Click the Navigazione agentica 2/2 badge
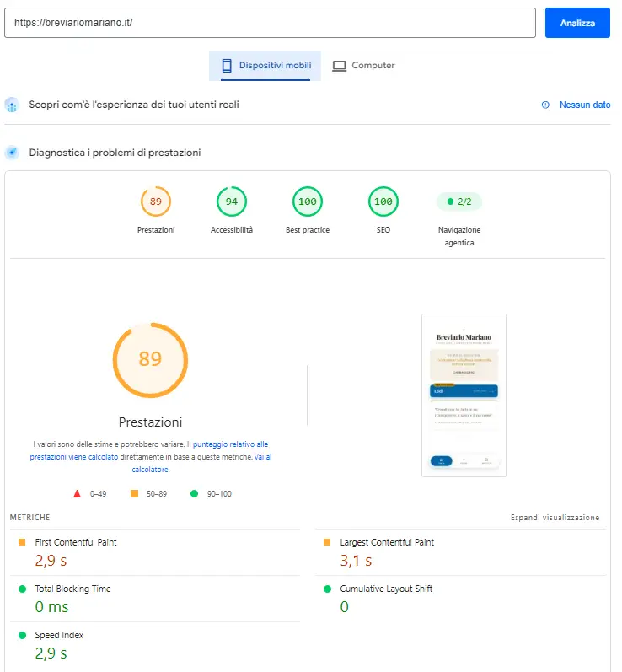Viewport: 622px width, 672px height. click(x=459, y=202)
